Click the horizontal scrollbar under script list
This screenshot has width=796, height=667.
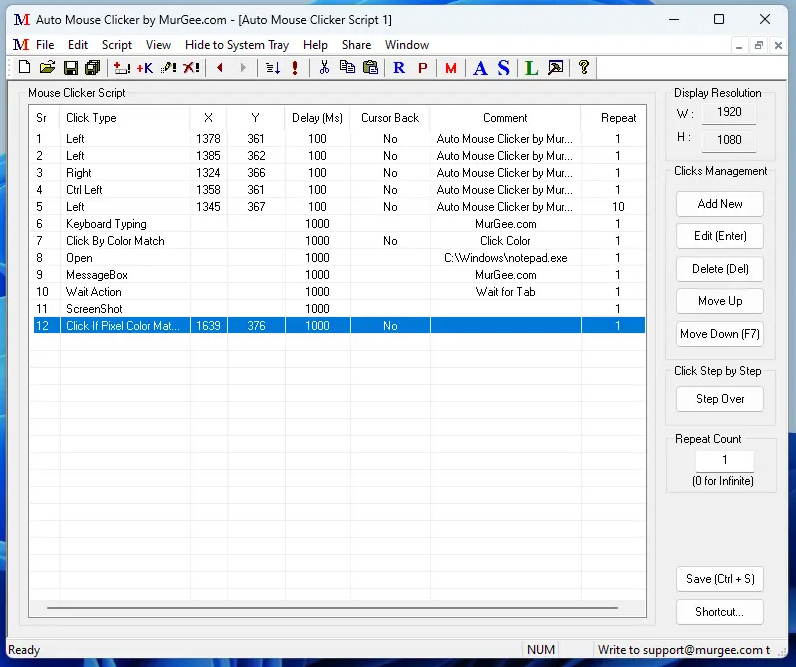pyautogui.click(x=330, y=607)
